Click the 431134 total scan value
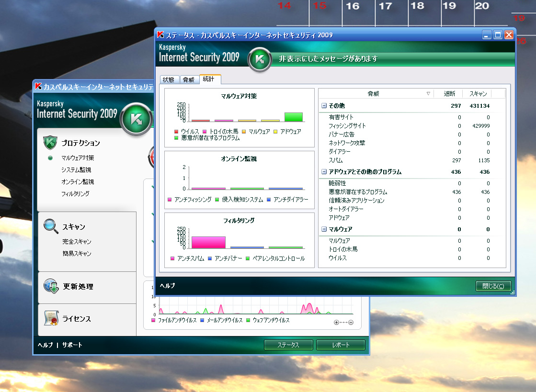The image size is (536, 392). (x=479, y=106)
